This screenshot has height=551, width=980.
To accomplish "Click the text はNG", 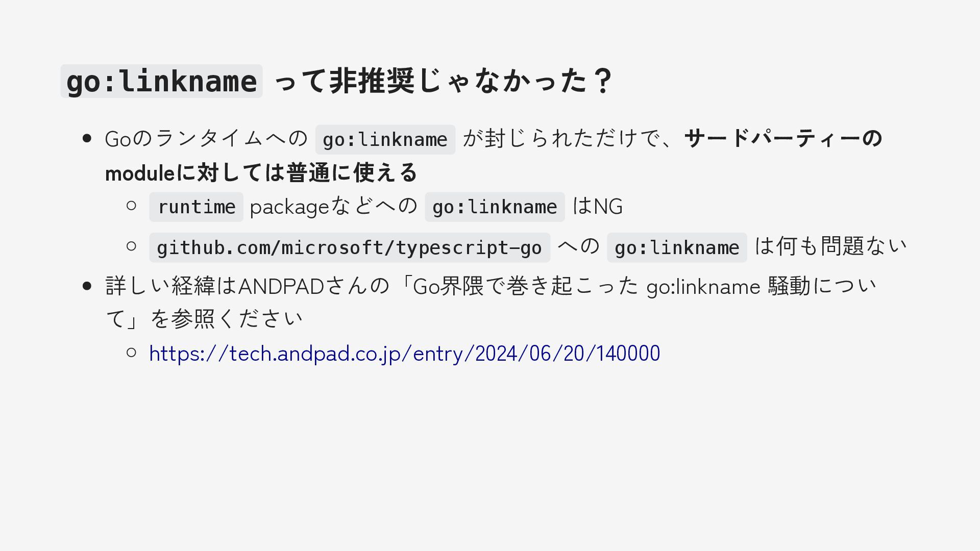I will (597, 207).
